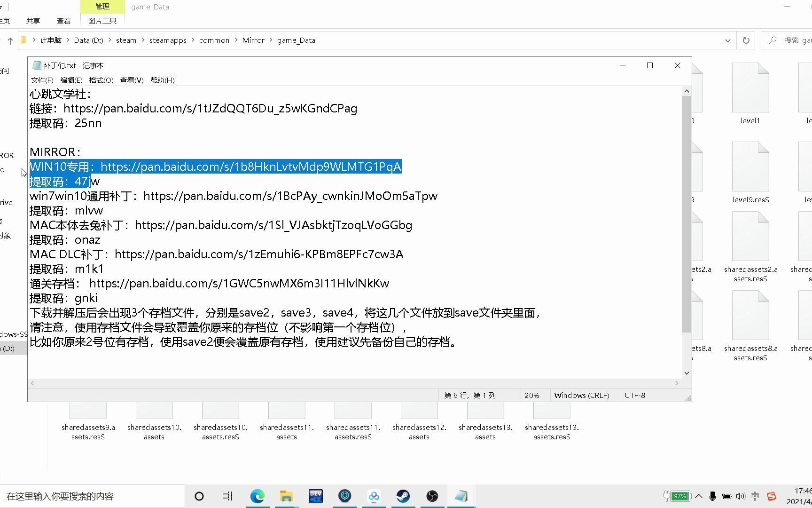This screenshot has height=508, width=812.
Task: Click steamapps in address breadcrumb
Action: tap(168, 40)
